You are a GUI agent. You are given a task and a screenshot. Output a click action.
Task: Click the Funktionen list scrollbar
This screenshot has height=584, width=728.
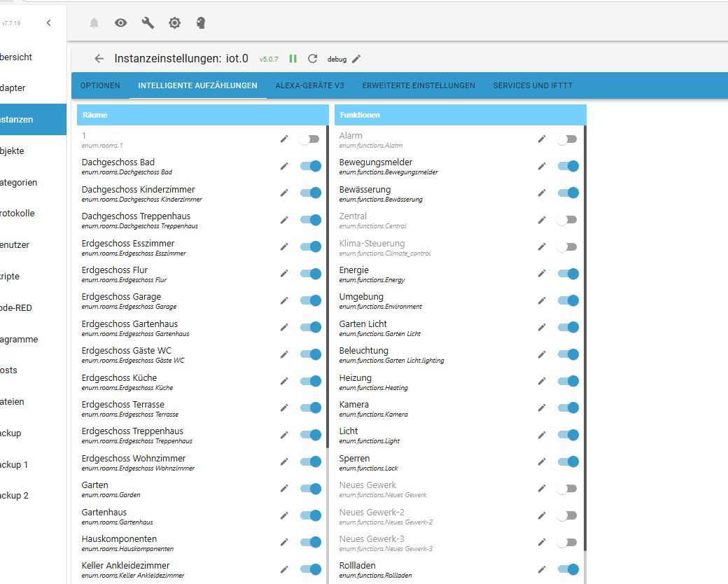(x=585, y=338)
